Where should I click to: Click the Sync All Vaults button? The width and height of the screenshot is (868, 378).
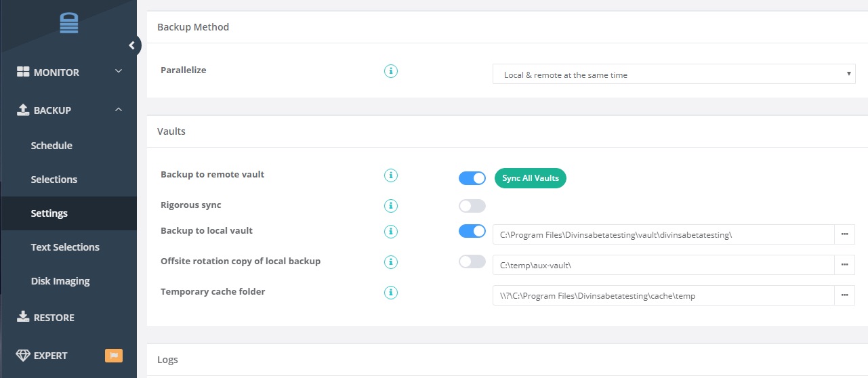point(531,178)
